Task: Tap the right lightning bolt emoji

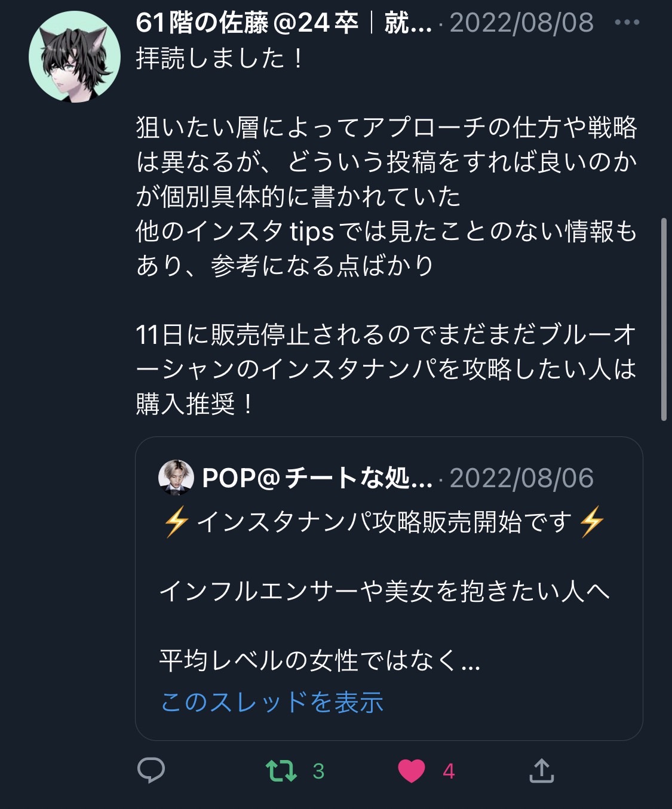Action: tap(592, 522)
